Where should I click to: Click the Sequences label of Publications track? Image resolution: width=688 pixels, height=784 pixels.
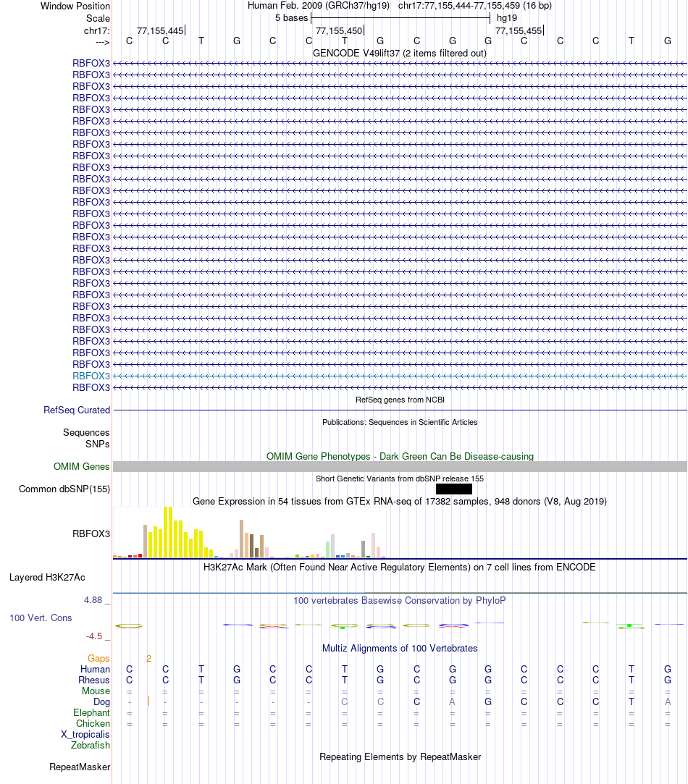[x=86, y=432]
